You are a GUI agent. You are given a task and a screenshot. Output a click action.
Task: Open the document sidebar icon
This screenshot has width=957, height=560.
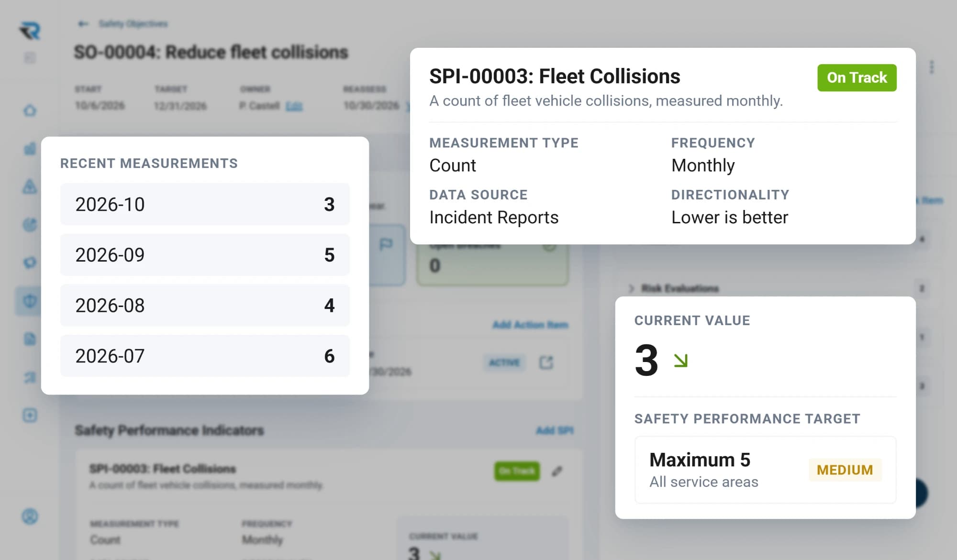(x=30, y=339)
